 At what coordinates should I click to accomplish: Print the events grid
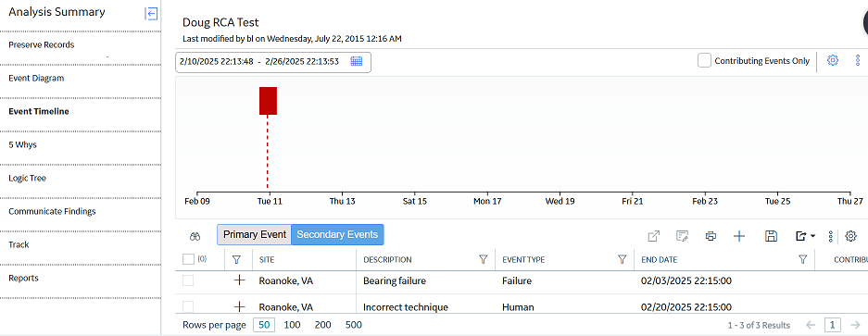coord(711,236)
